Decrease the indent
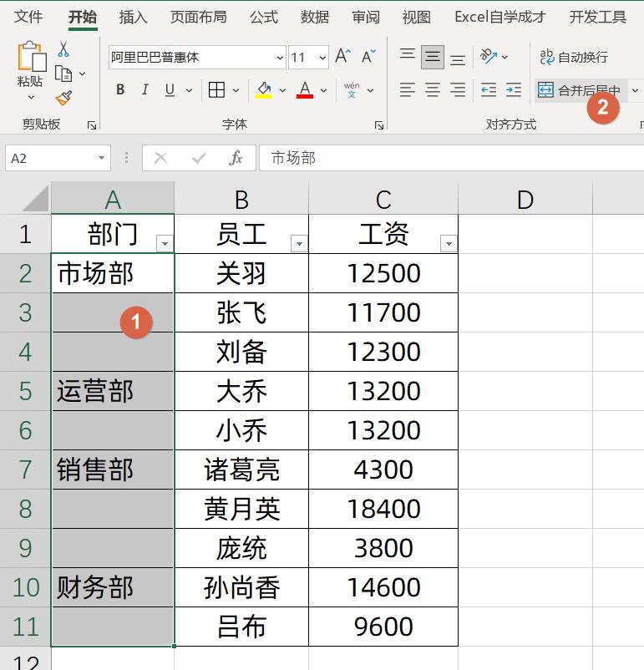This screenshot has height=670, width=644. coord(488,90)
